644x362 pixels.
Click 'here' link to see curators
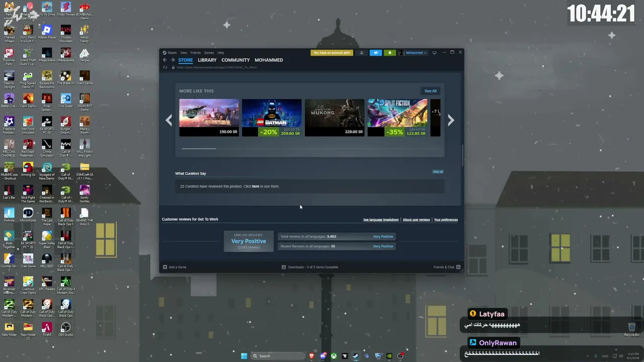click(256, 187)
